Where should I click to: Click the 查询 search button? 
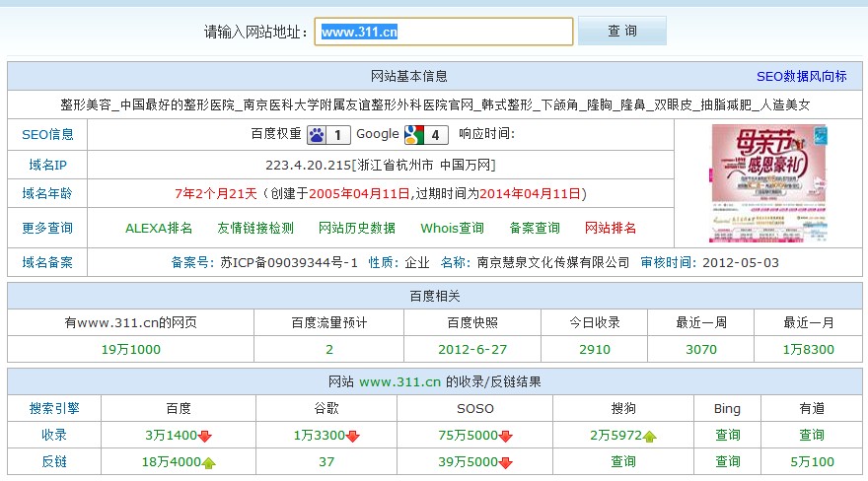click(622, 31)
